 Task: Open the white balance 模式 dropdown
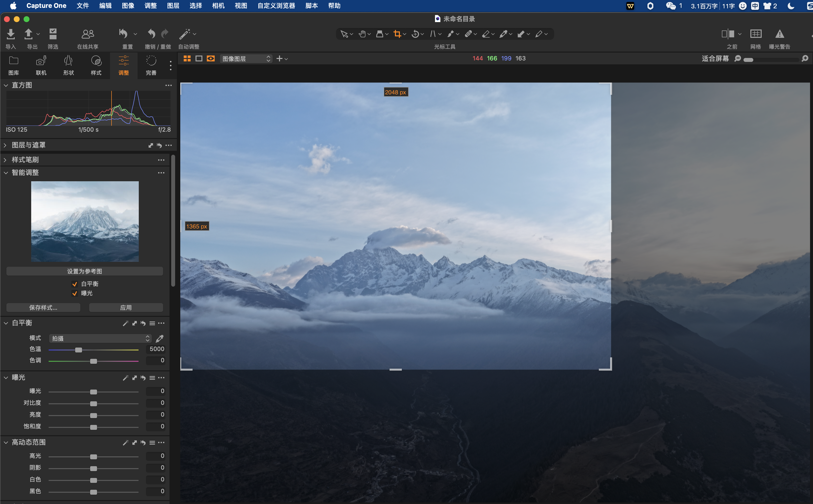pos(100,338)
